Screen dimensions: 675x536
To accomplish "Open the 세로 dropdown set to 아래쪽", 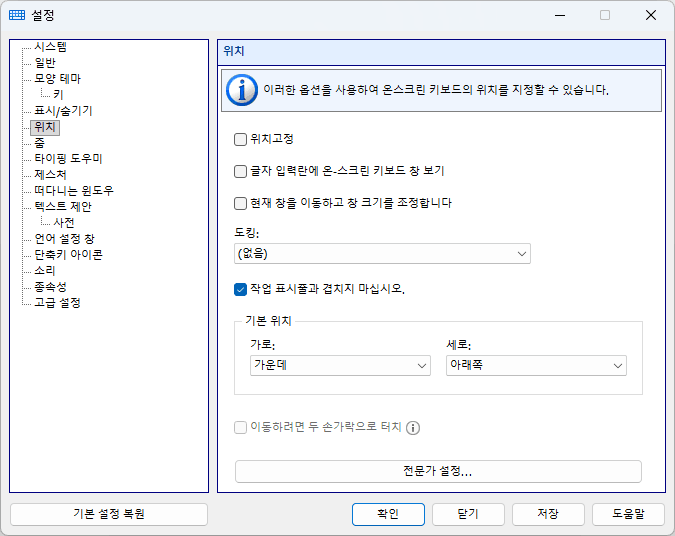I will coord(536,366).
